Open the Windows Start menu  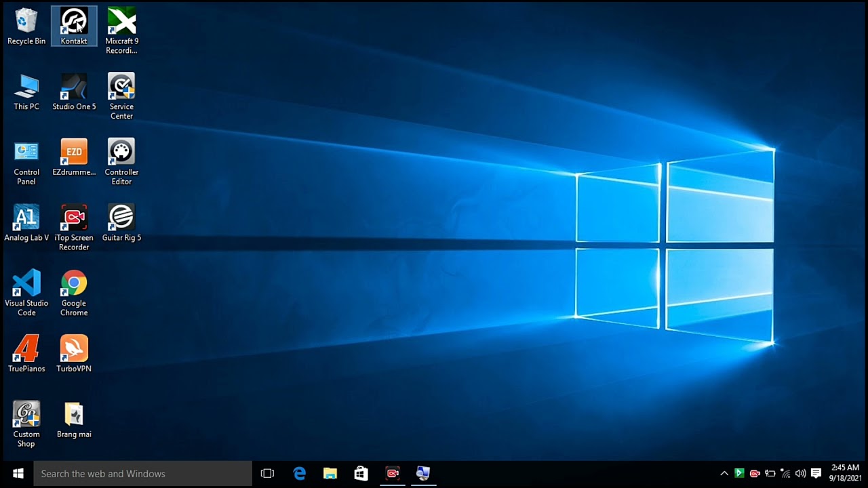18,473
